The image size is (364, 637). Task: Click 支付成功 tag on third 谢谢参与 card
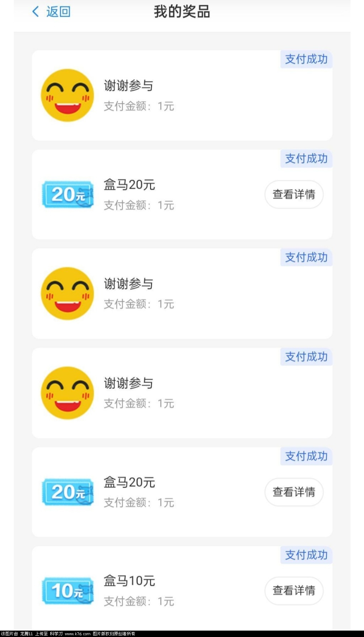pyautogui.click(x=306, y=357)
